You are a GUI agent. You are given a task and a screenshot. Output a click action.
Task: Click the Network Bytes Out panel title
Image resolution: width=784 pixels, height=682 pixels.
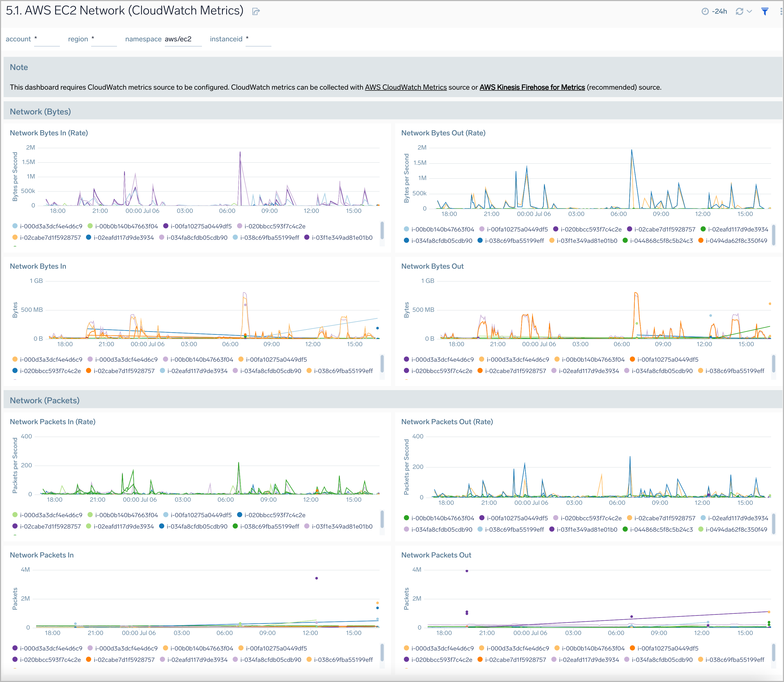coord(433,266)
